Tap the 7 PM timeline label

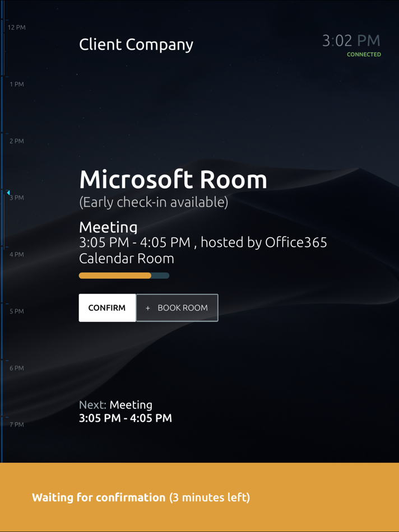(17, 424)
